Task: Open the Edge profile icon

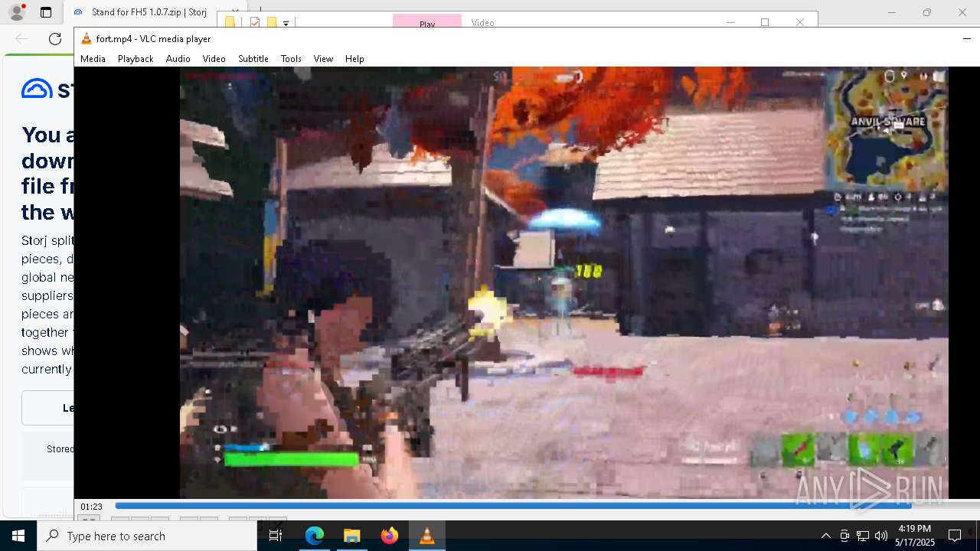Action: click(16, 12)
